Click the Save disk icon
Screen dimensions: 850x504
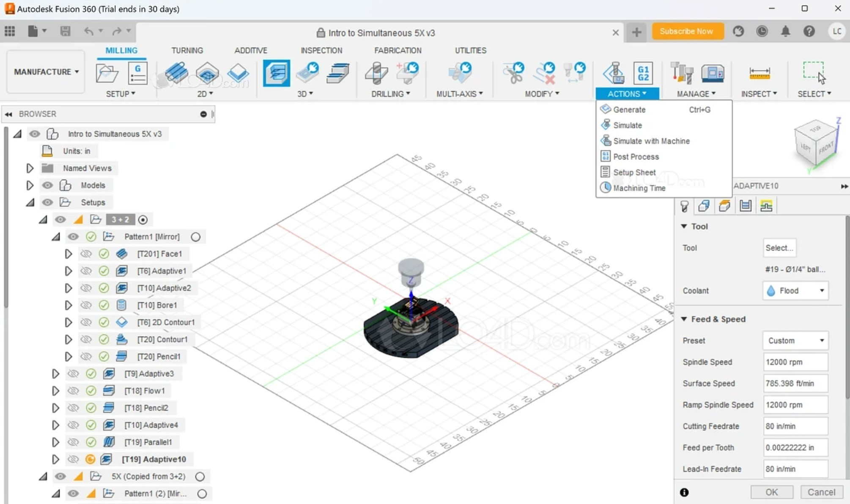pos(65,31)
